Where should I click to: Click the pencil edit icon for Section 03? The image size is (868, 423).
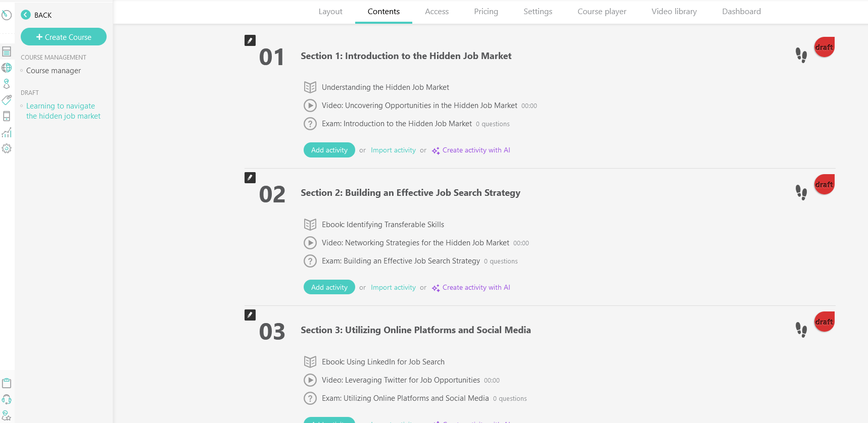(250, 315)
